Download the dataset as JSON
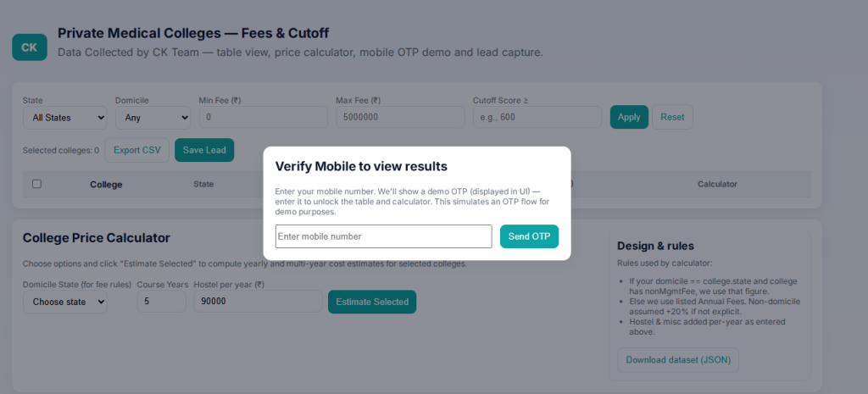Image resolution: width=868 pixels, height=394 pixels. pyautogui.click(x=678, y=360)
